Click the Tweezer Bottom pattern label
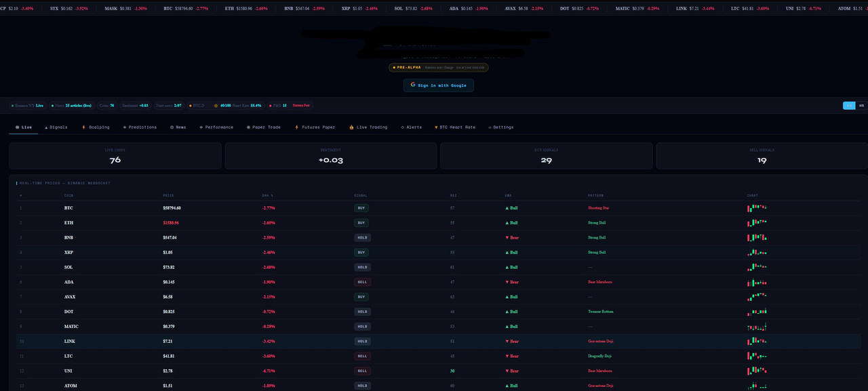The height and width of the screenshot is (391, 868). coord(600,312)
